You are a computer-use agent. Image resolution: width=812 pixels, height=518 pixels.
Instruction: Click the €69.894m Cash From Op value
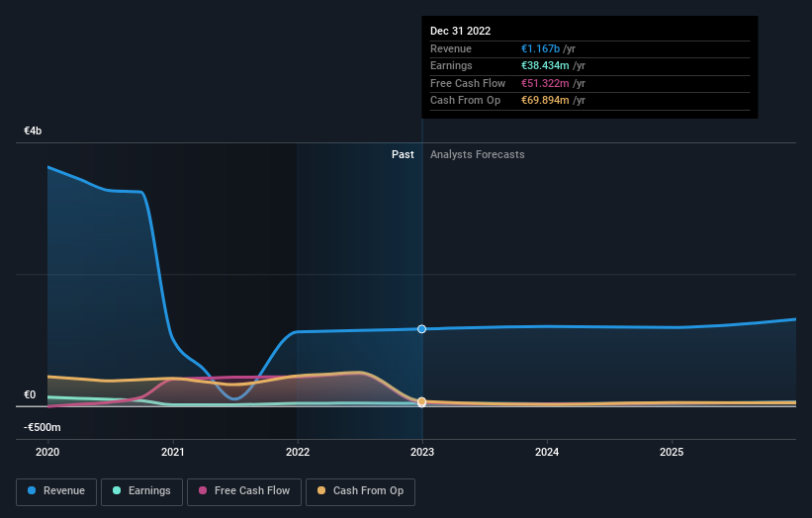pyautogui.click(x=545, y=101)
